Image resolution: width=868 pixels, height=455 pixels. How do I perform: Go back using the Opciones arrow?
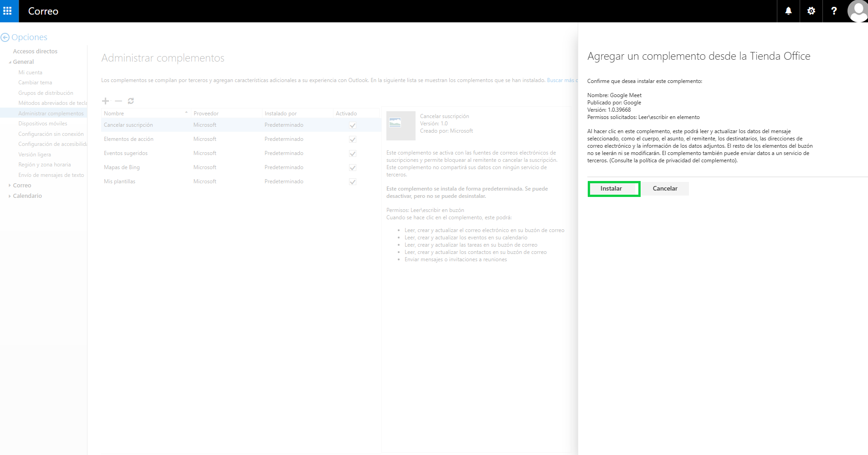[x=5, y=37]
